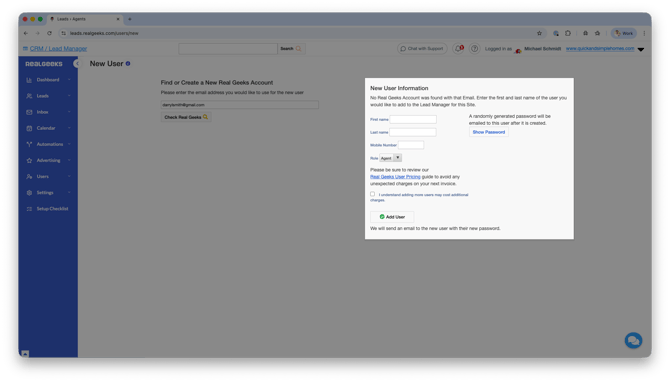
Task: Open the Real Geeks User Pricing link
Action: pos(395,177)
